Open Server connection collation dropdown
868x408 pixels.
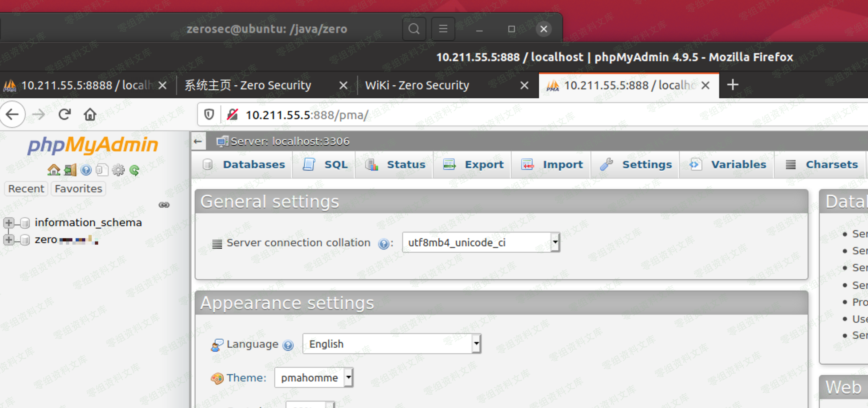click(x=481, y=242)
